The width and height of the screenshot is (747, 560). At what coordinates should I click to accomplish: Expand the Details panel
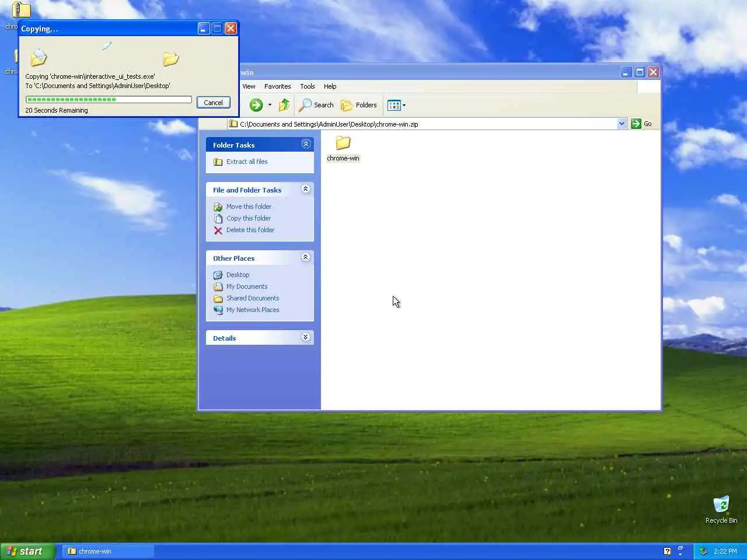(306, 337)
